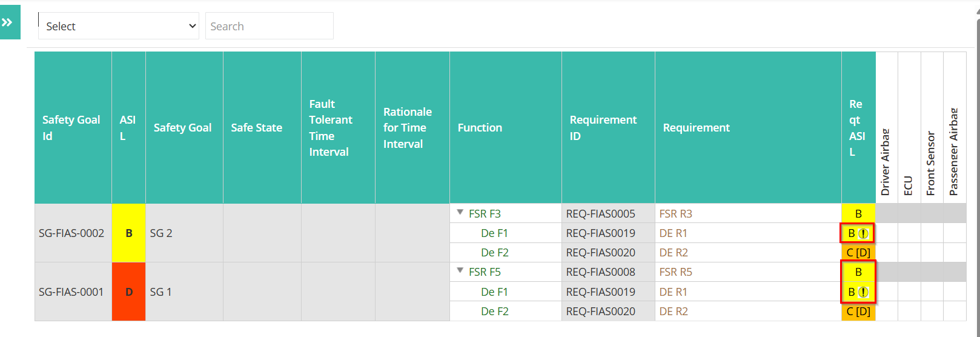Viewport: 980px width, 337px height.
Task: Select De F2 under FSR F3
Action: tap(495, 253)
